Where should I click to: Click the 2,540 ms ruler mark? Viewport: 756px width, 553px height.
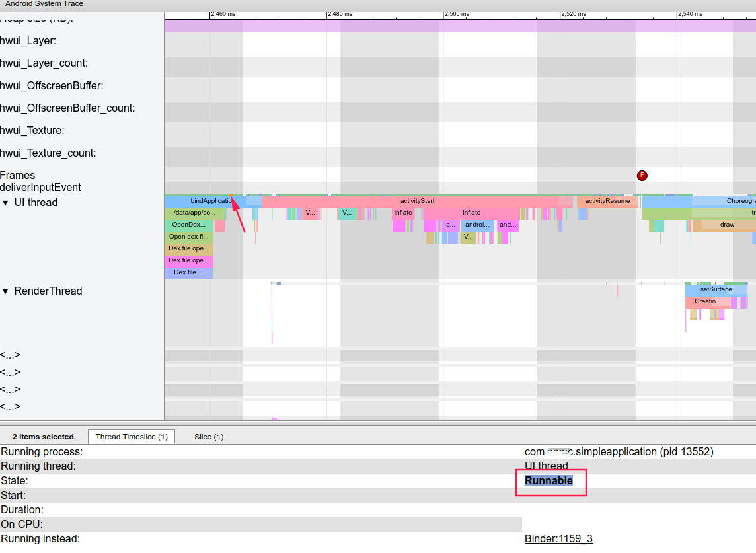click(x=690, y=14)
